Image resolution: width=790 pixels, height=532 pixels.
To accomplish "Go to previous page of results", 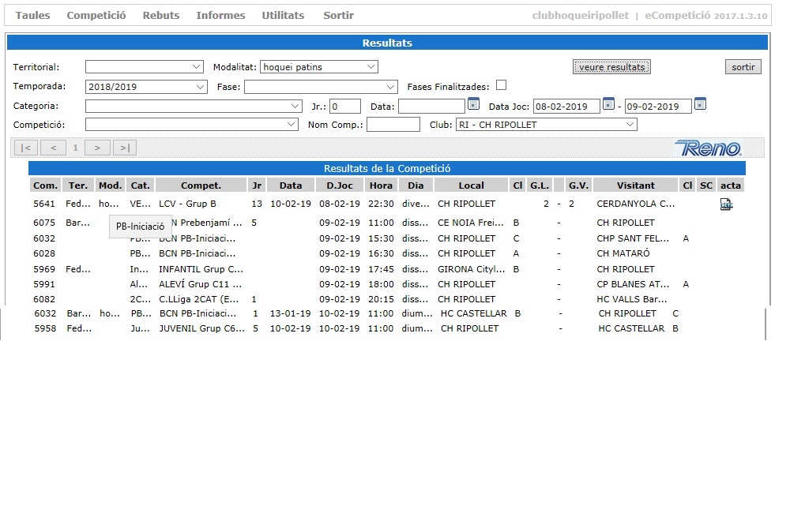I will (x=54, y=148).
